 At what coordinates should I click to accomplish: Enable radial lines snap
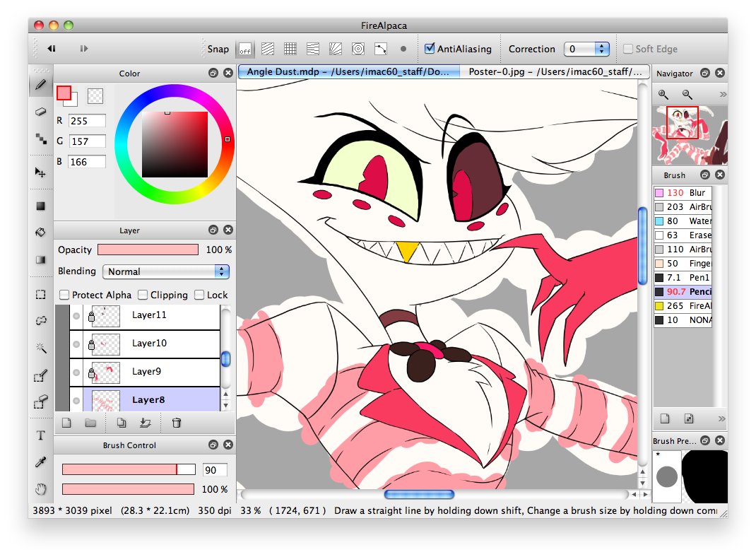click(x=336, y=49)
